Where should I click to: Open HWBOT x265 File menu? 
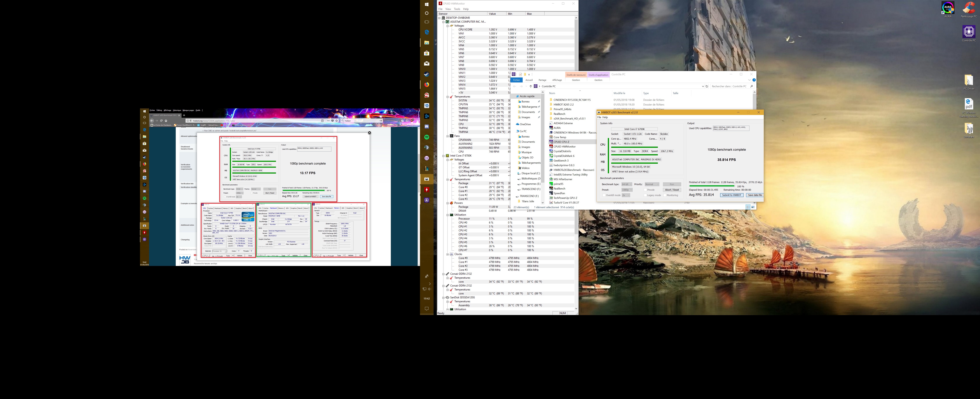[599, 117]
